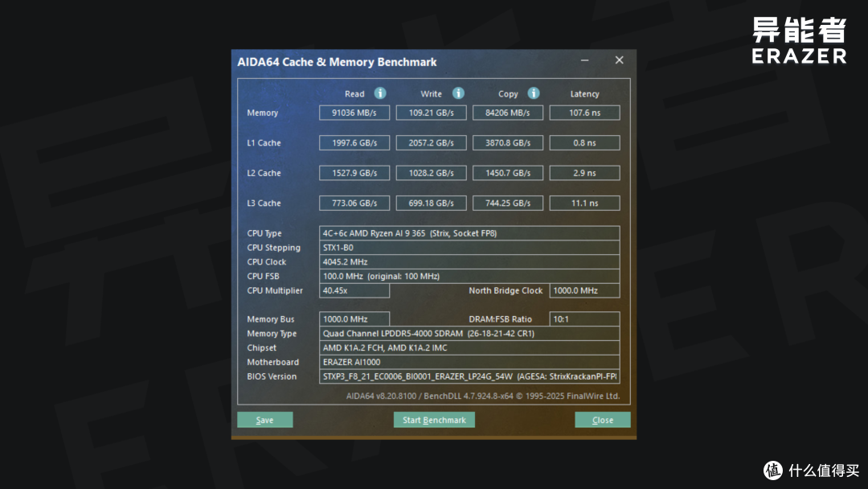The width and height of the screenshot is (868, 489).
Task: Select L3 Cache Read 773.06 GB/s
Action: click(x=354, y=203)
